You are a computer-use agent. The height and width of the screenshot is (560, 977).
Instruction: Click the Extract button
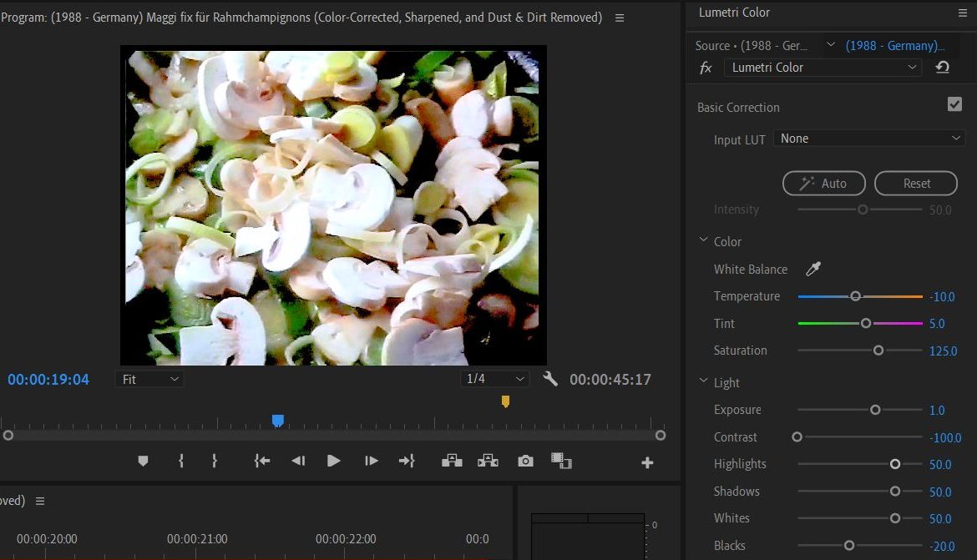tap(488, 461)
